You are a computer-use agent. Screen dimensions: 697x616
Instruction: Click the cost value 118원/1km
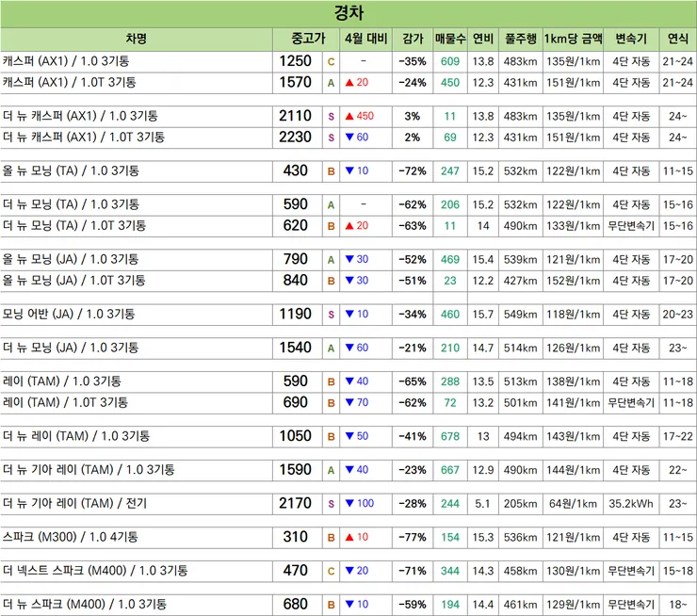coord(573,315)
